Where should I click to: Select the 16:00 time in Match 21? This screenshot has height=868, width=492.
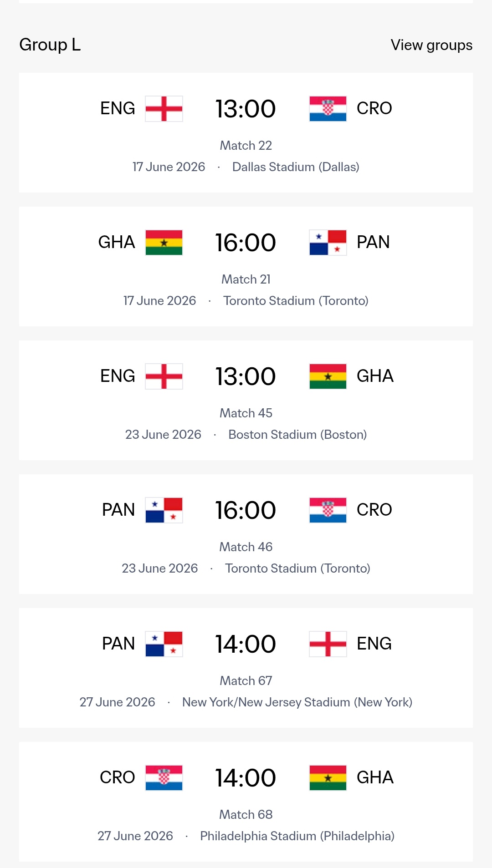(x=246, y=243)
